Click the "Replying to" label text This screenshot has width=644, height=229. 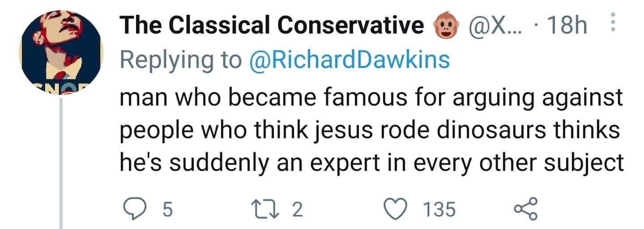pyautogui.click(x=180, y=60)
